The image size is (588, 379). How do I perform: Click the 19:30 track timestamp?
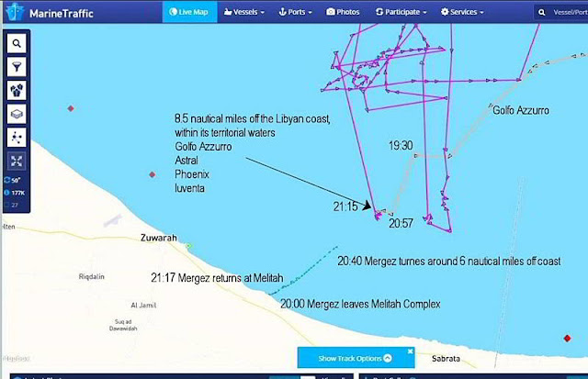coord(401,145)
